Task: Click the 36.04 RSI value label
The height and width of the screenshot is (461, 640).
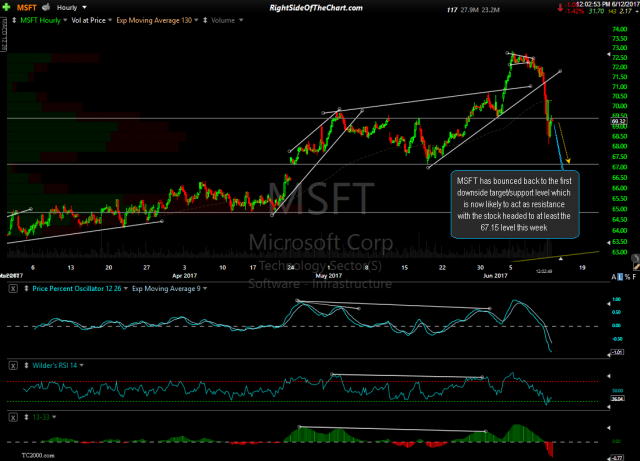Action: coord(617,399)
